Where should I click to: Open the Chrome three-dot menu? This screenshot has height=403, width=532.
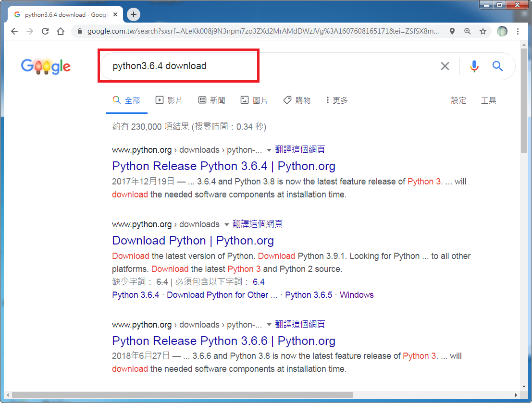[x=518, y=31]
